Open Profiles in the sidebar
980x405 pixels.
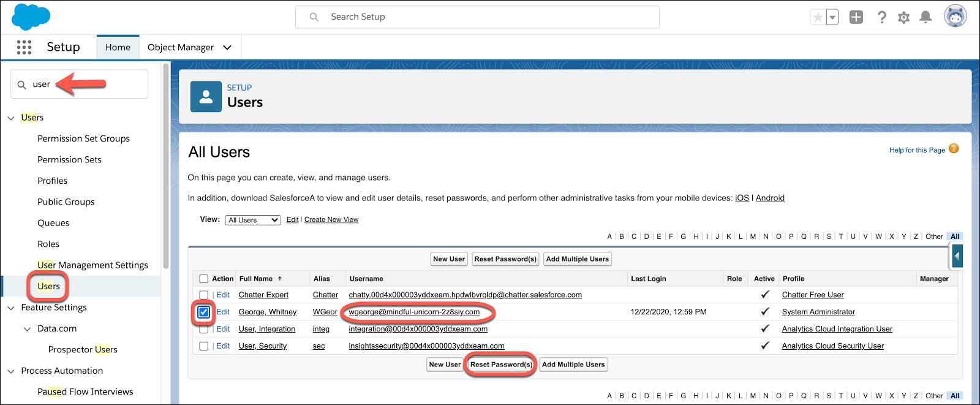click(x=52, y=181)
